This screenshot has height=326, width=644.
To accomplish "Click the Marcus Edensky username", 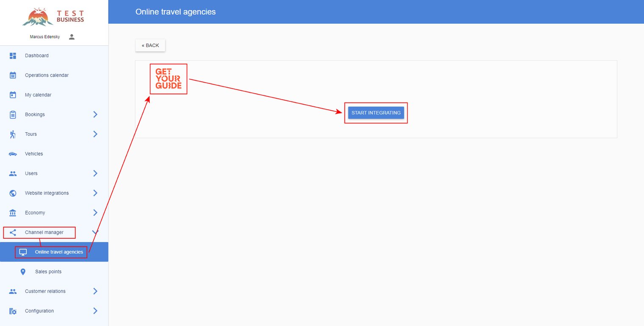I will (45, 37).
